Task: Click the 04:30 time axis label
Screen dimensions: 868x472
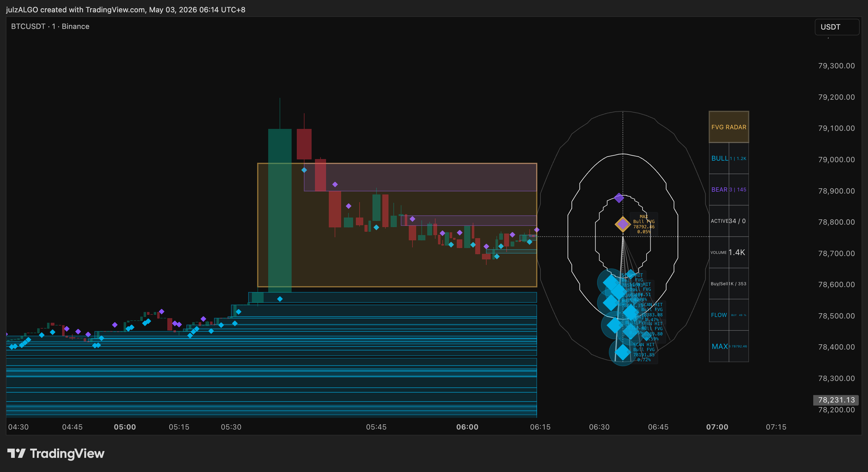Action: (18, 427)
